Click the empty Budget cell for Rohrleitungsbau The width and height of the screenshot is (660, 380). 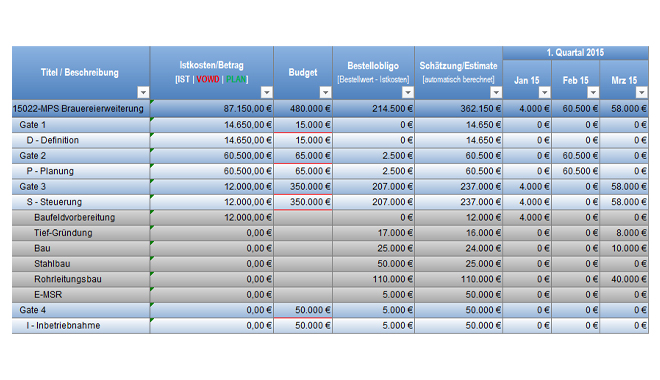(x=303, y=279)
